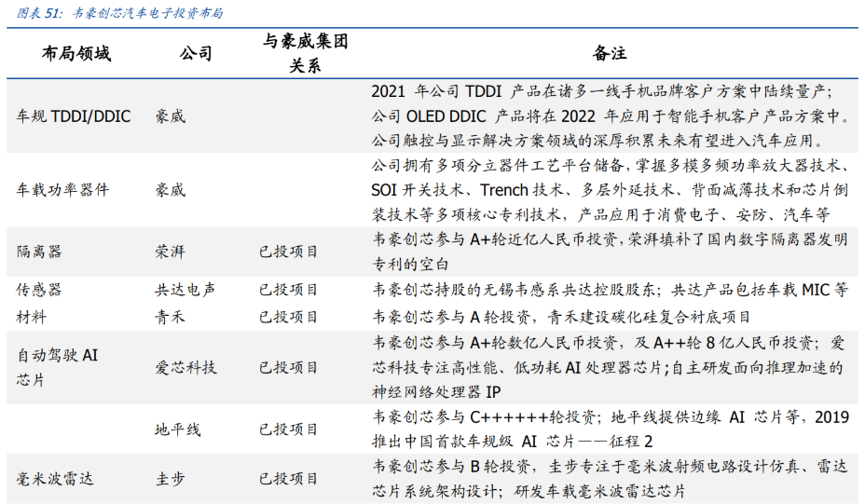The image size is (865, 504).
Task: Click the note line '推出中国首款车规级 AI 芯片'
Action: 513,442
